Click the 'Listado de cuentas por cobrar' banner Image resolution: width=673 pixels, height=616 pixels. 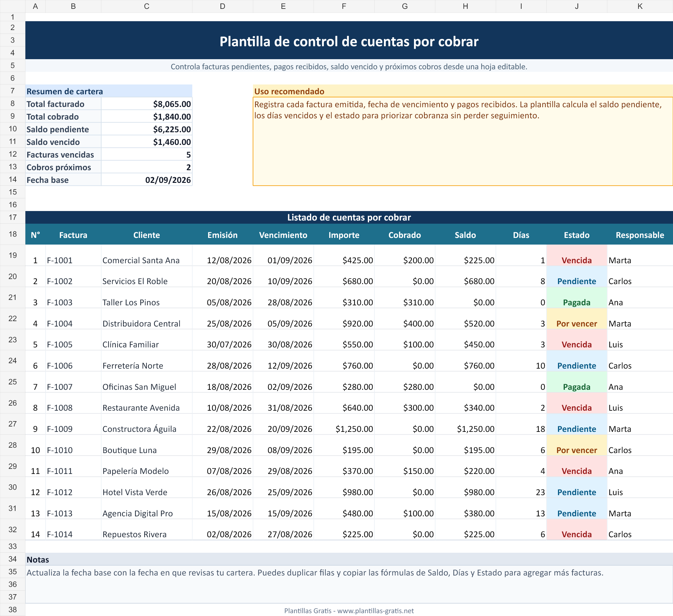(349, 217)
